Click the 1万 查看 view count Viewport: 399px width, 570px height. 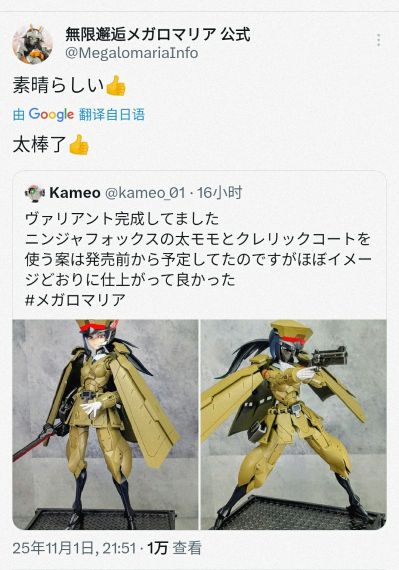tap(174, 548)
